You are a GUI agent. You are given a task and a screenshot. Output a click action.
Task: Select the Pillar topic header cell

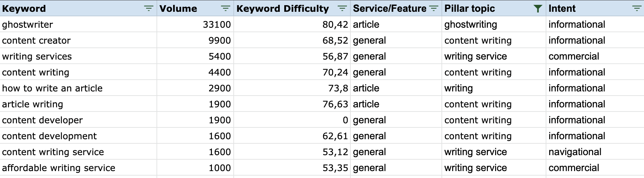pos(494,8)
